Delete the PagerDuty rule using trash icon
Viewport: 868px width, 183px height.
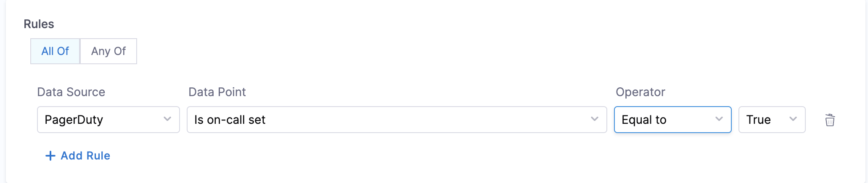[830, 120]
